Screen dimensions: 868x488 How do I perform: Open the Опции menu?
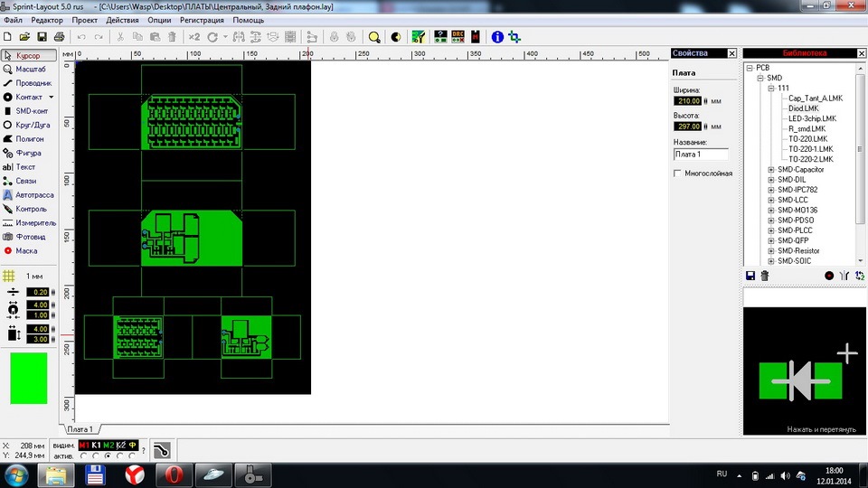point(159,20)
